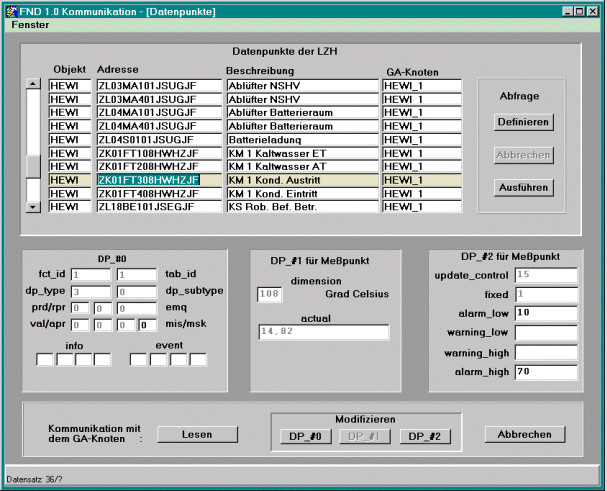Image resolution: width=607 pixels, height=491 pixels.
Task: Click the Objekt cell in the ZL03MA101JSUGJF row
Action: coord(70,86)
